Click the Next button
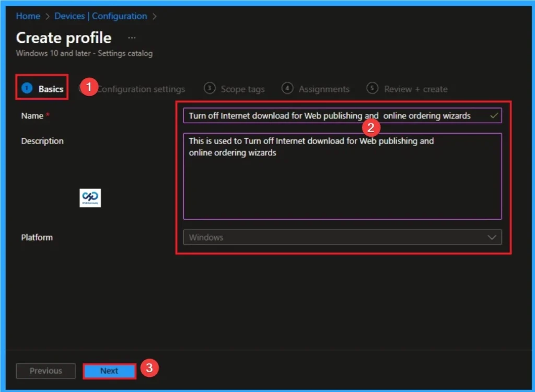Screen dimensions: 535x392 (109, 371)
